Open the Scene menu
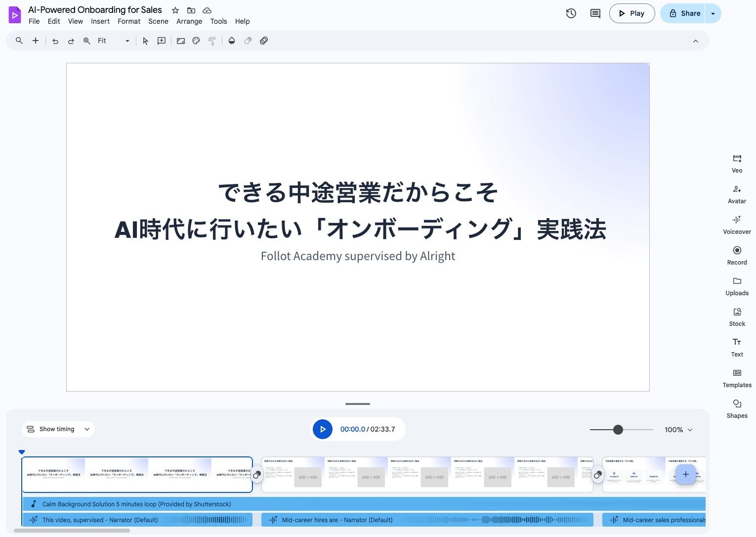 point(158,21)
